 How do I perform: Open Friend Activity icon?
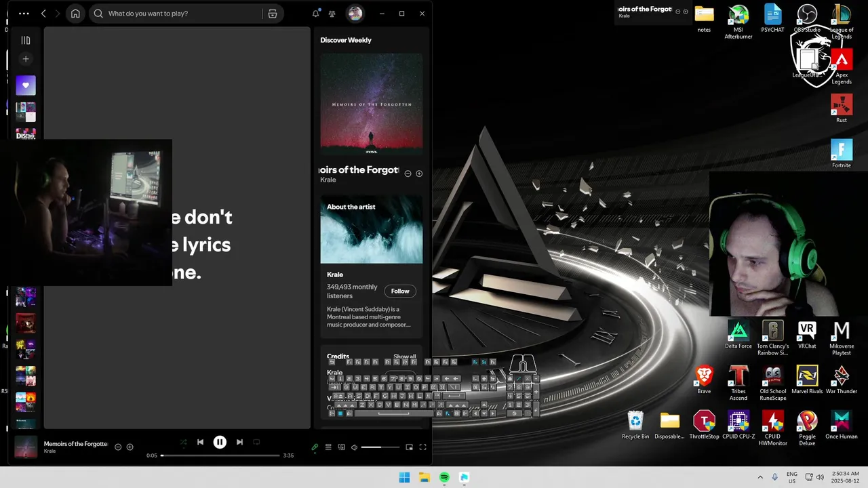[x=332, y=14]
